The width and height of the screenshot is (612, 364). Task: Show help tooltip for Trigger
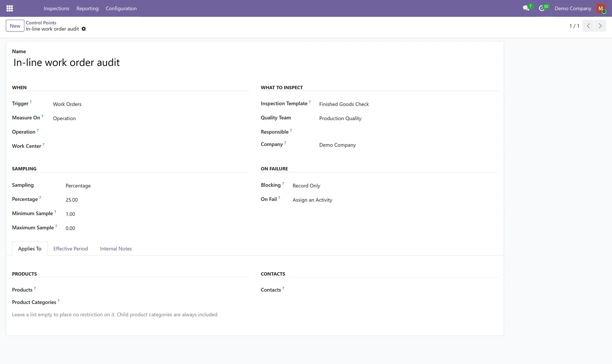click(x=31, y=102)
